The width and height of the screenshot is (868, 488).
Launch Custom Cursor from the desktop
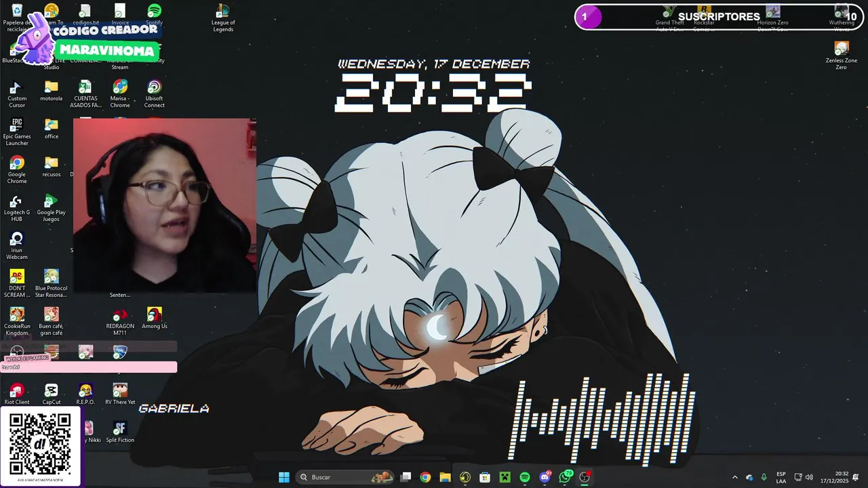[17, 94]
